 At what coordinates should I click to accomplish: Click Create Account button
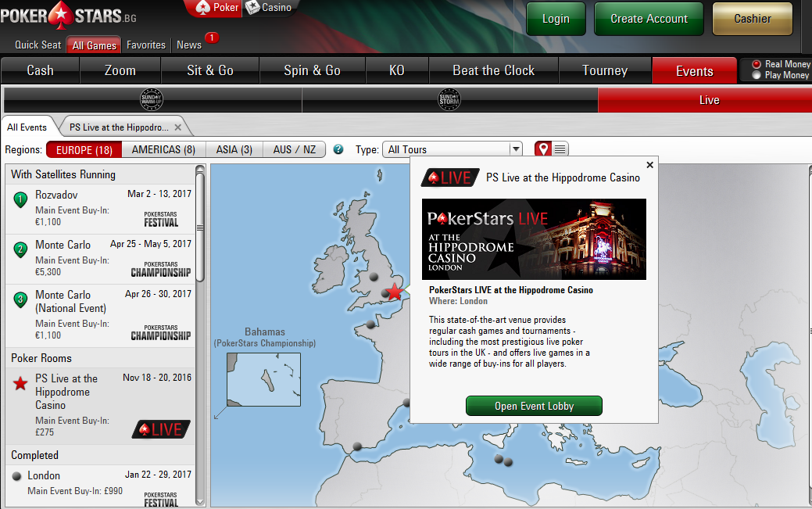coord(649,19)
